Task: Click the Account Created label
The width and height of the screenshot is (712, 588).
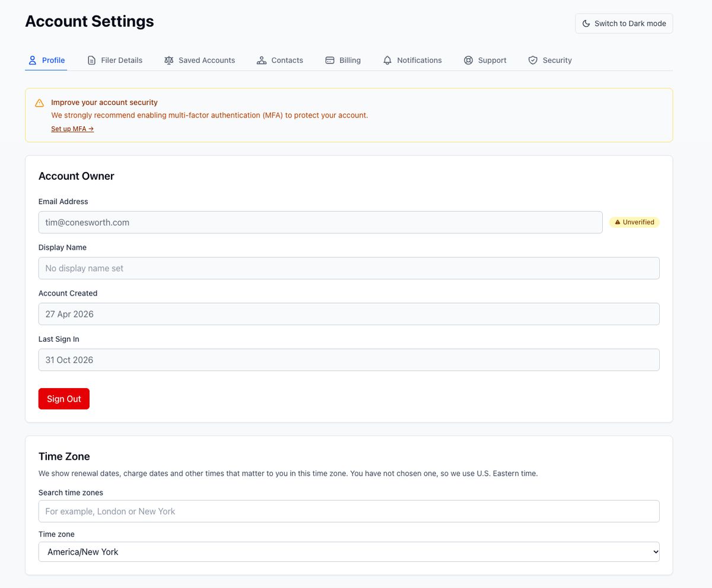Action: click(x=68, y=293)
